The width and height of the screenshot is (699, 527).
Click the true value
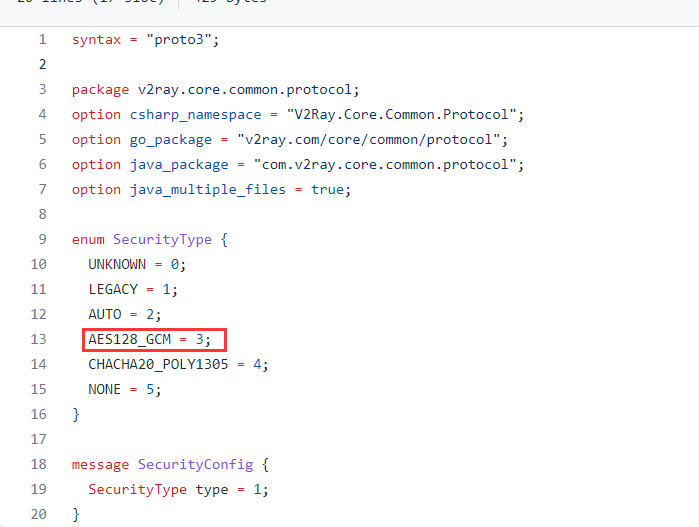point(327,190)
